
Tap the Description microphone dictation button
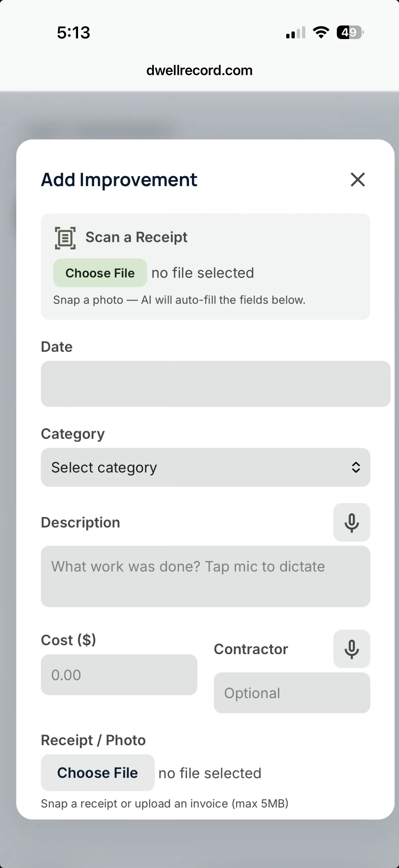coord(352,522)
